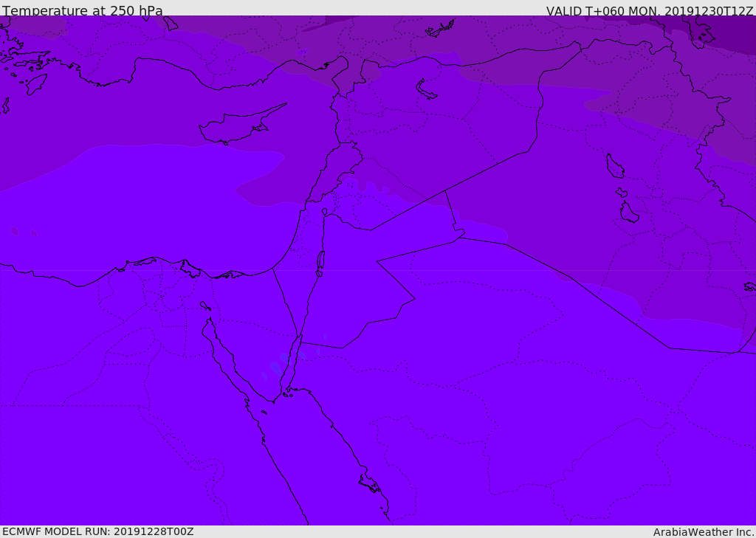Click the 'Temperature at 250 hPa' title text
The width and height of the screenshot is (756, 538).
pos(83,10)
